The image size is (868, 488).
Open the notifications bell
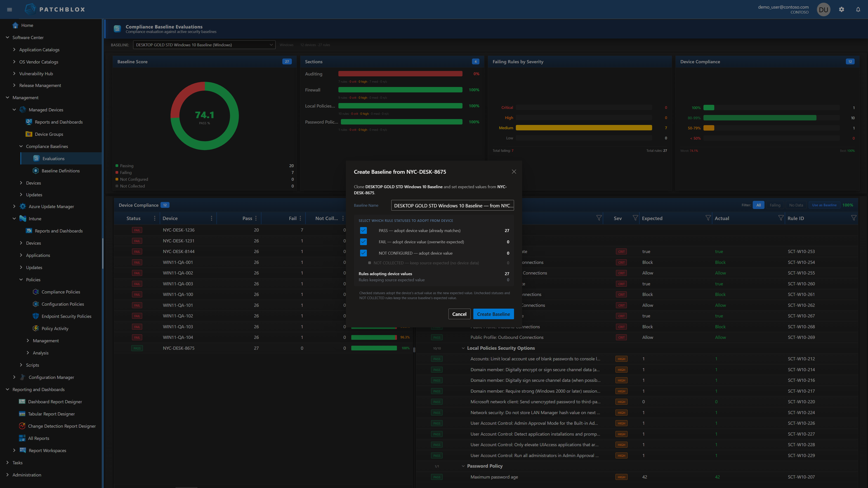[x=858, y=9]
